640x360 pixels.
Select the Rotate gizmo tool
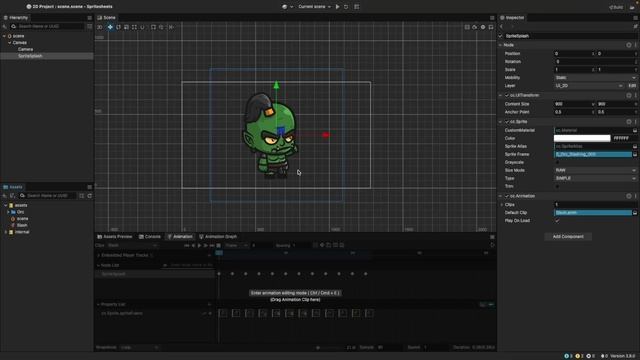coord(118,27)
